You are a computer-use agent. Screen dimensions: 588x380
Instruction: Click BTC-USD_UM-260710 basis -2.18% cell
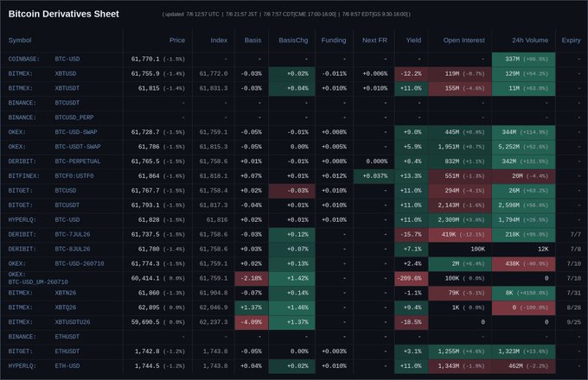click(252, 278)
